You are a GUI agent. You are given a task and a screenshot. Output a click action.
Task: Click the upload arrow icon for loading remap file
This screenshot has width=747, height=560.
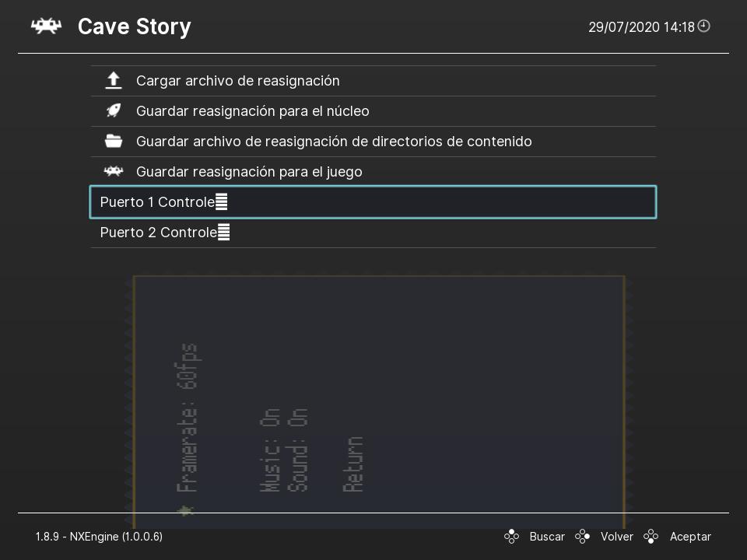click(x=114, y=80)
